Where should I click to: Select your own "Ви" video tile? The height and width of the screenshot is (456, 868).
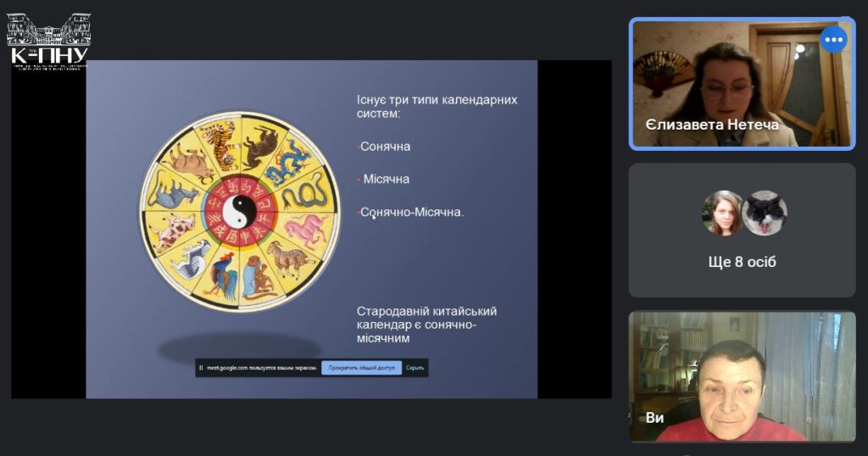(x=742, y=376)
